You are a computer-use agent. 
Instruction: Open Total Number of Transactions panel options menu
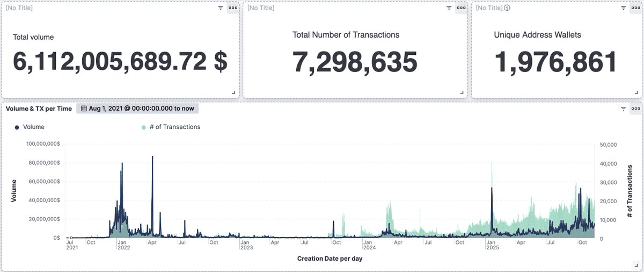(462, 8)
